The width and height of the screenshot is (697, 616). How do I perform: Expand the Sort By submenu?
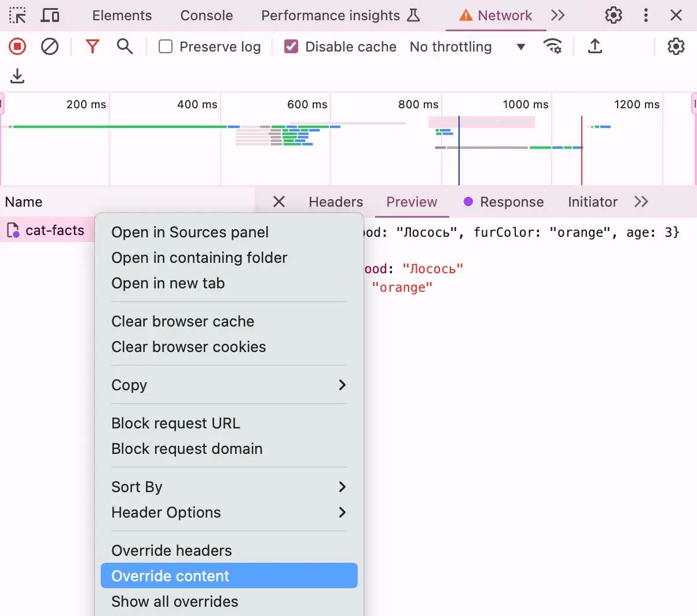pyautogui.click(x=229, y=487)
